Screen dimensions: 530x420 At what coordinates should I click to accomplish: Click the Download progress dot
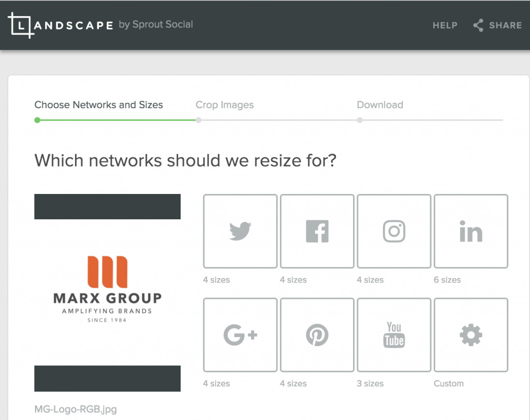360,120
